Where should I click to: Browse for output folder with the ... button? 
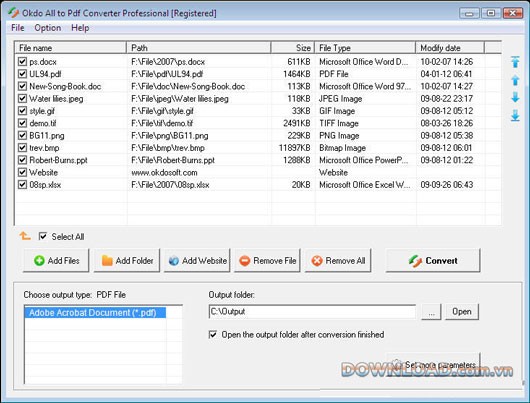[431, 312]
